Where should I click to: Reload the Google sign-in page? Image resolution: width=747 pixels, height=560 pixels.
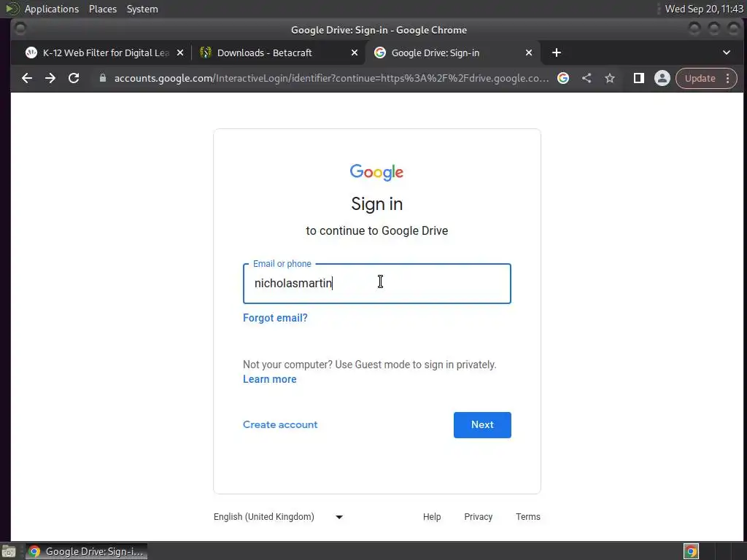(x=74, y=78)
